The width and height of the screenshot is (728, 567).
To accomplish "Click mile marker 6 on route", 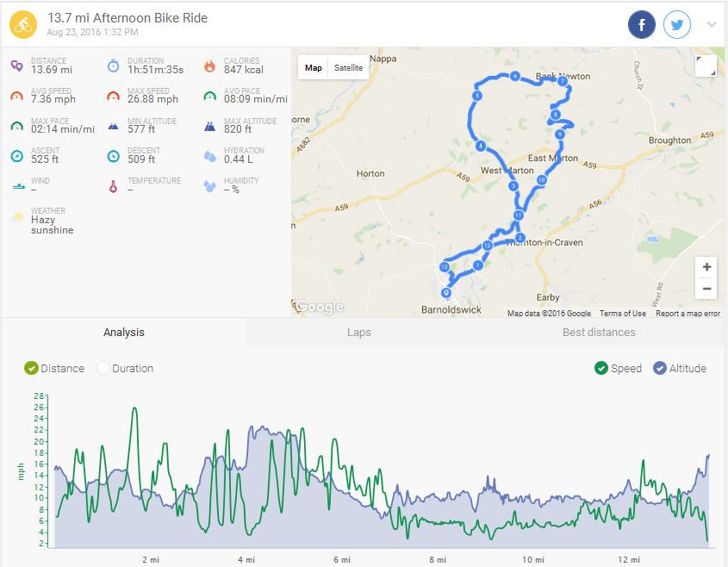I will pyautogui.click(x=514, y=77).
